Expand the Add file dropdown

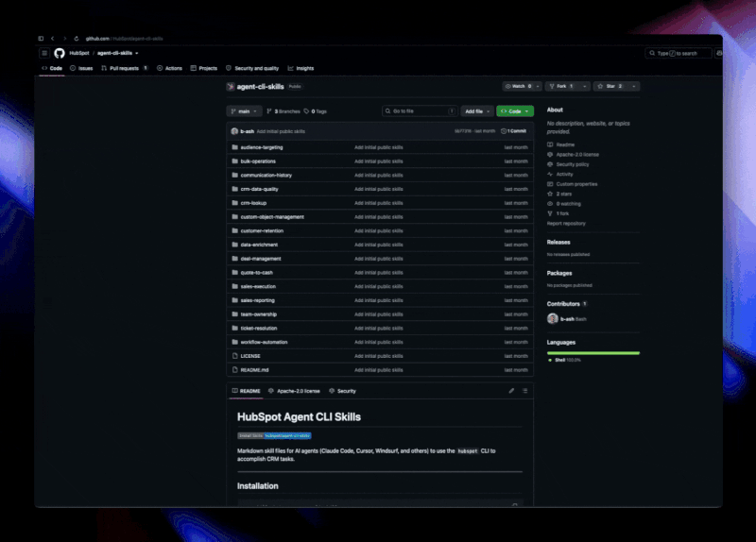477,111
